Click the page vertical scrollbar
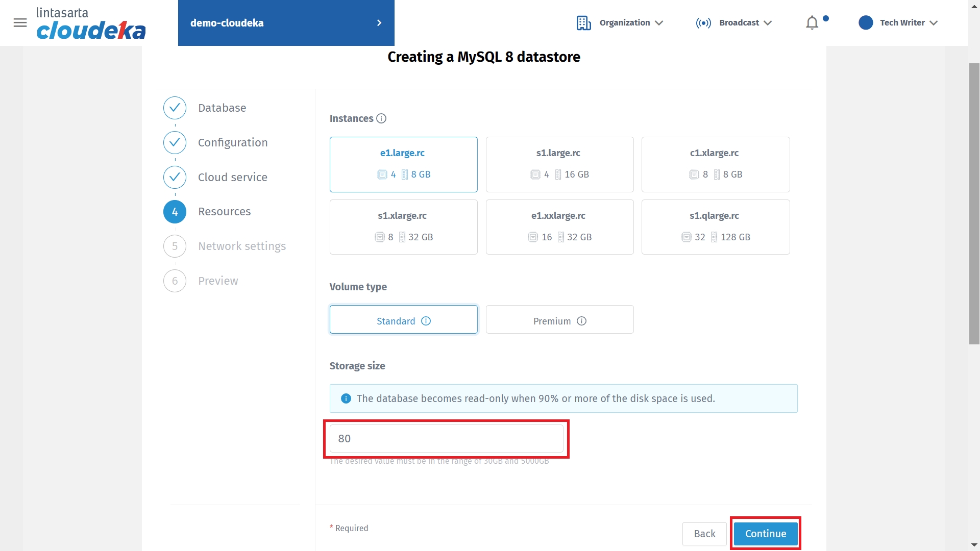Image resolution: width=980 pixels, height=551 pixels. point(974,204)
